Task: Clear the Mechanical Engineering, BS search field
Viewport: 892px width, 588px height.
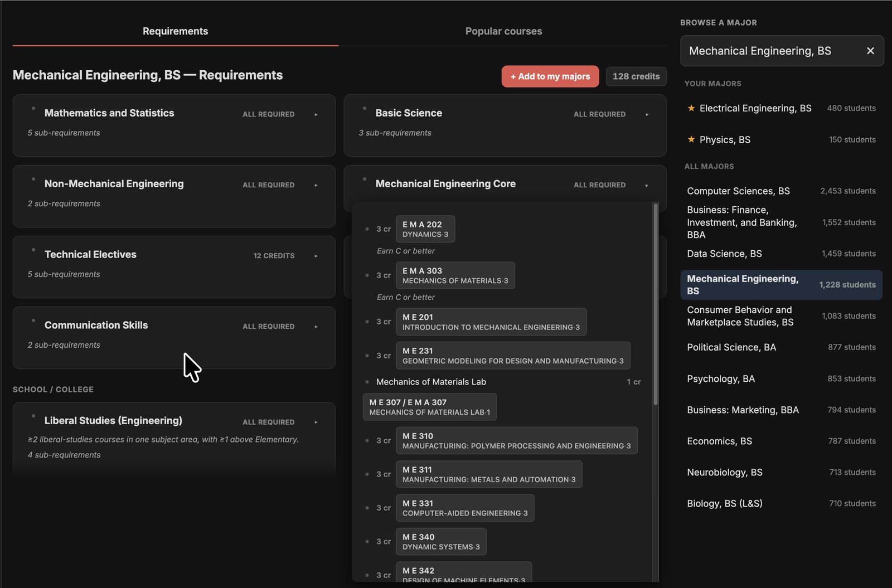Action: (870, 51)
